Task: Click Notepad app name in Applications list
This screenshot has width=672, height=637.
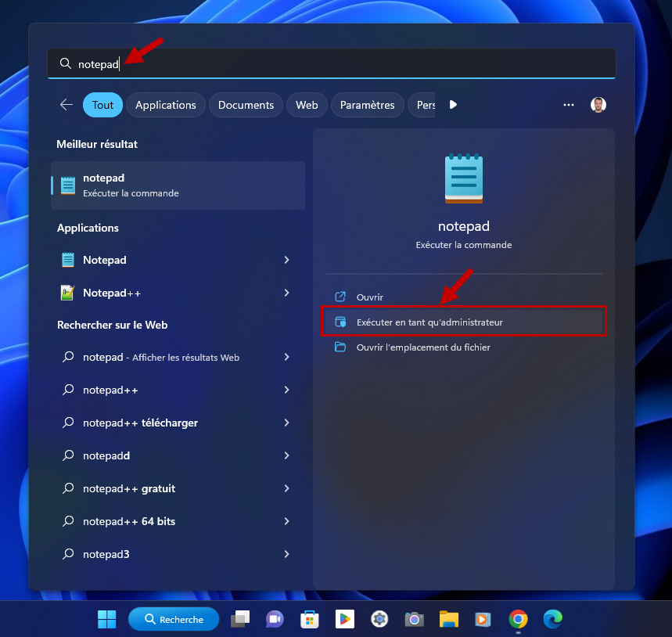Action: click(105, 260)
